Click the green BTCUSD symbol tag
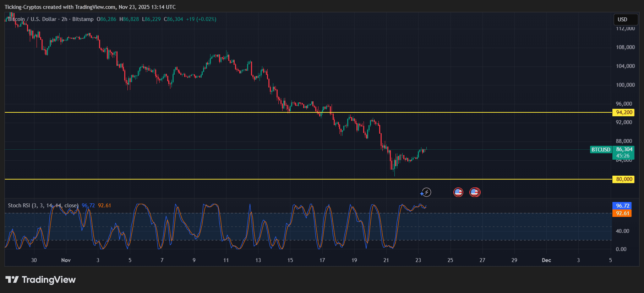 tap(601, 150)
